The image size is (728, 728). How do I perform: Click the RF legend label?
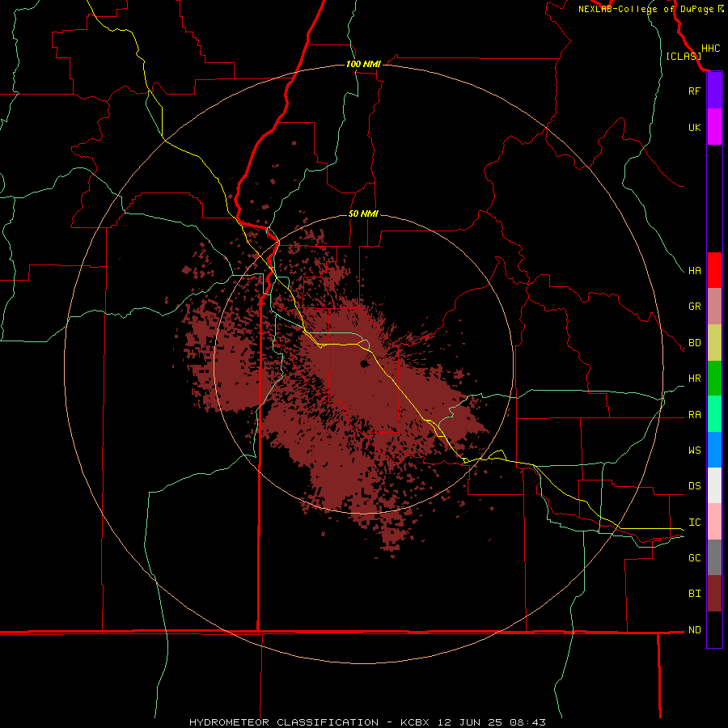[x=694, y=91]
